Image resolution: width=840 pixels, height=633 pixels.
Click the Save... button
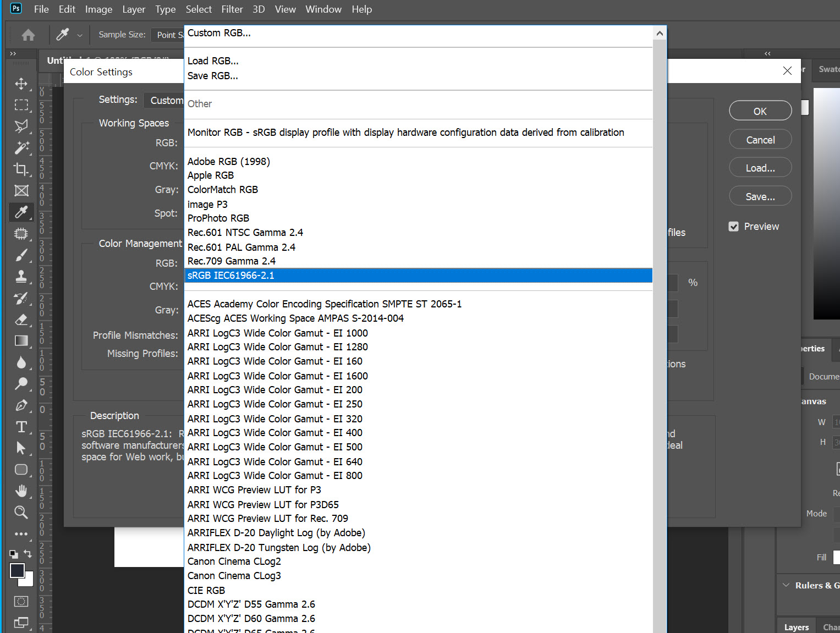(x=760, y=196)
